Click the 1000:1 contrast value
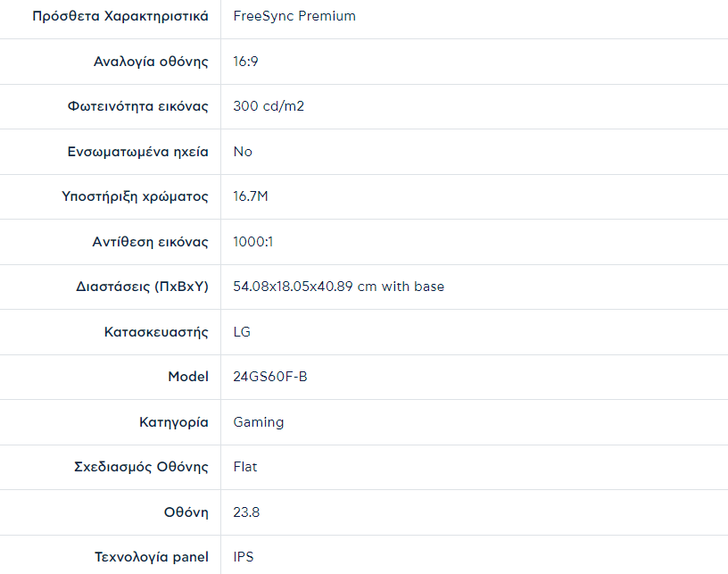Image resolution: width=728 pixels, height=574 pixels. click(x=252, y=242)
